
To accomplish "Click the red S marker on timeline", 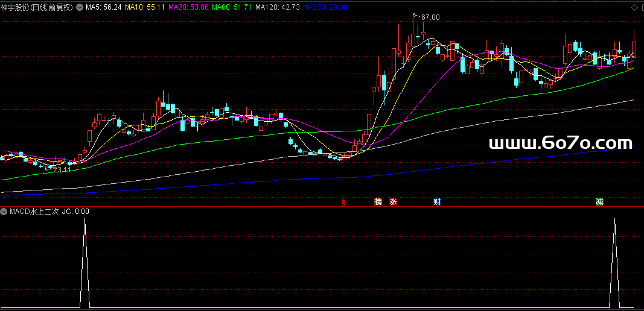I will [343, 202].
